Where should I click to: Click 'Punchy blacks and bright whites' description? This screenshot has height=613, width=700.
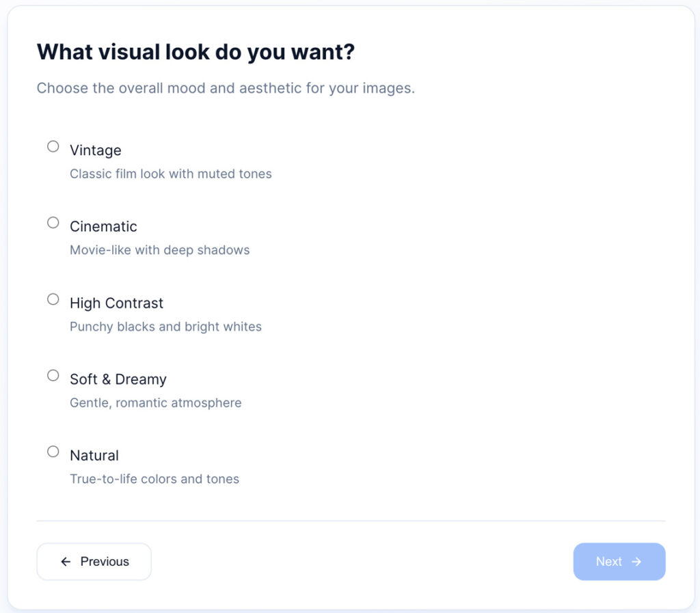(x=166, y=327)
